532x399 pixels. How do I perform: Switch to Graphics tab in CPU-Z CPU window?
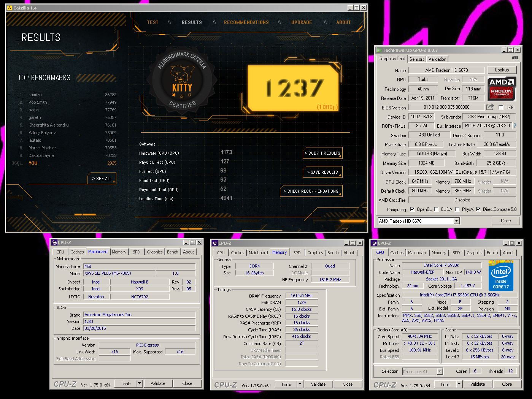(x=475, y=253)
